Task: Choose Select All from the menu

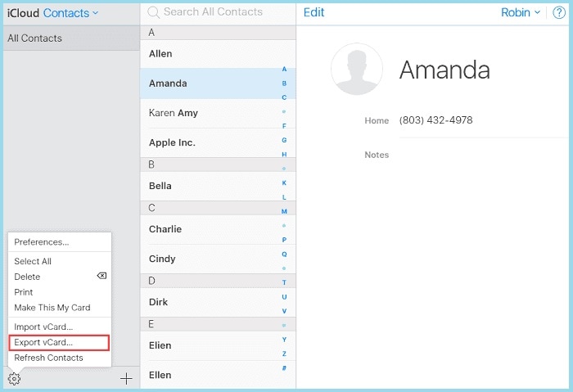Action: tap(60, 261)
